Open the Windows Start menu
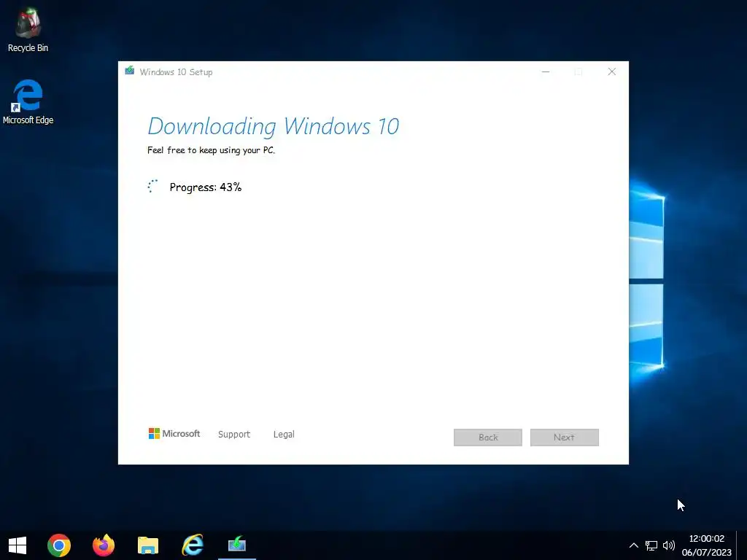747x560 pixels. 18,545
